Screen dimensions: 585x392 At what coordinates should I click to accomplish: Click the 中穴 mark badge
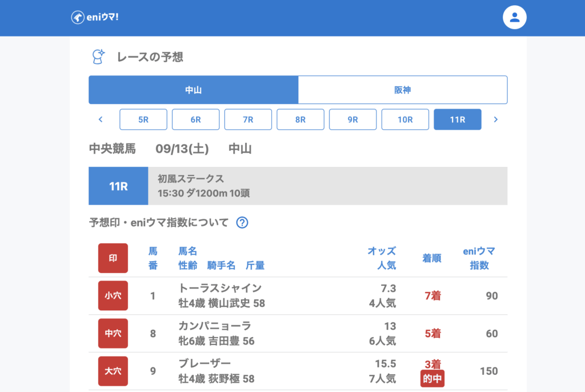(x=113, y=334)
